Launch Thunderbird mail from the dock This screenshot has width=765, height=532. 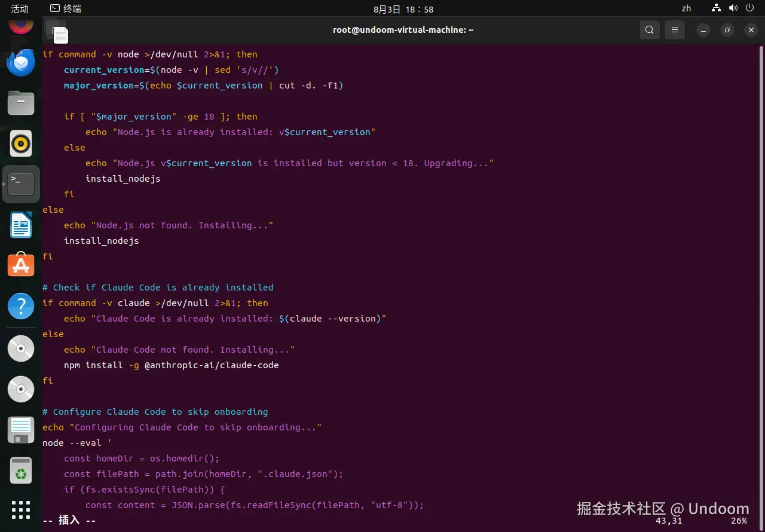tap(21, 63)
